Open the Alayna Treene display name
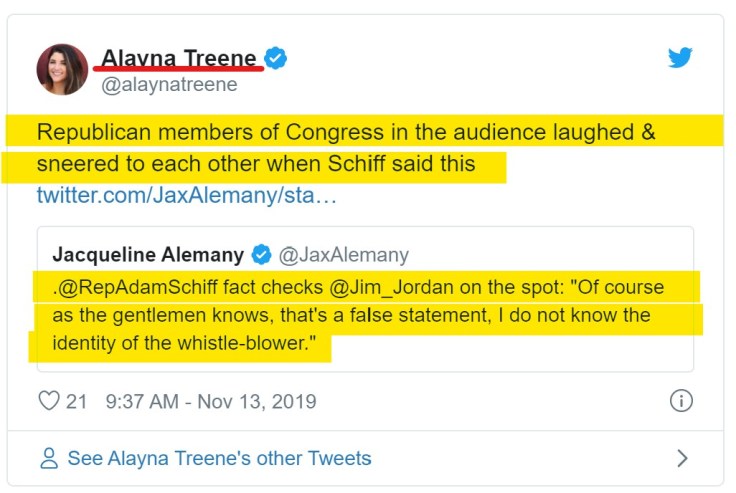Image resolution: width=736 pixels, height=493 pixels. click(x=179, y=59)
